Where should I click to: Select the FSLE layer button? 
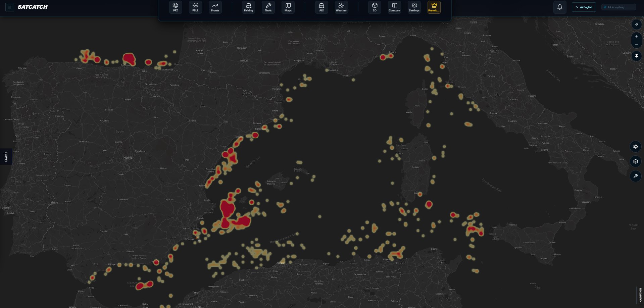coord(195,7)
